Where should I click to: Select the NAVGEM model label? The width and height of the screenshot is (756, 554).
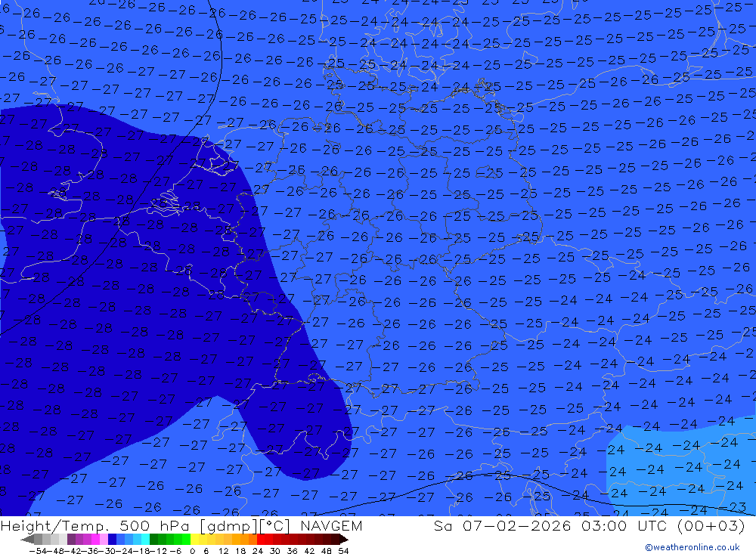click(331, 525)
